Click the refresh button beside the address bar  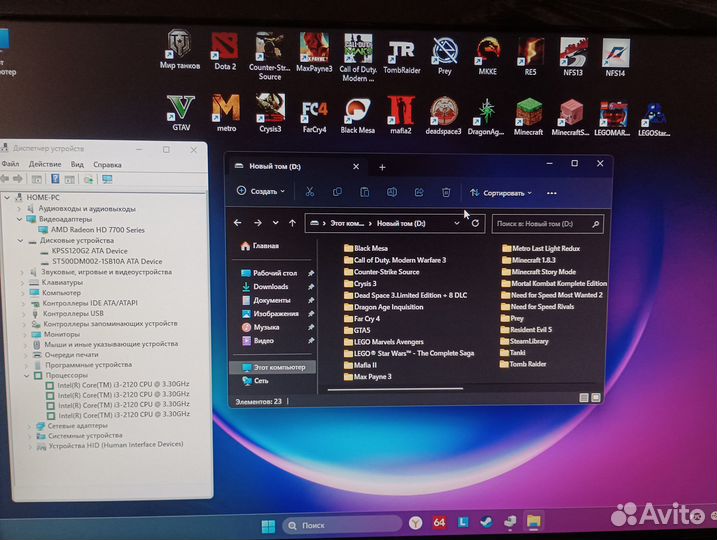476,224
